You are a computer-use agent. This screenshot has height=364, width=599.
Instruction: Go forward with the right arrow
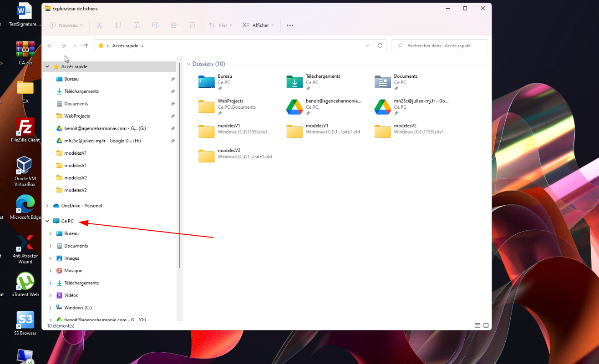click(63, 45)
